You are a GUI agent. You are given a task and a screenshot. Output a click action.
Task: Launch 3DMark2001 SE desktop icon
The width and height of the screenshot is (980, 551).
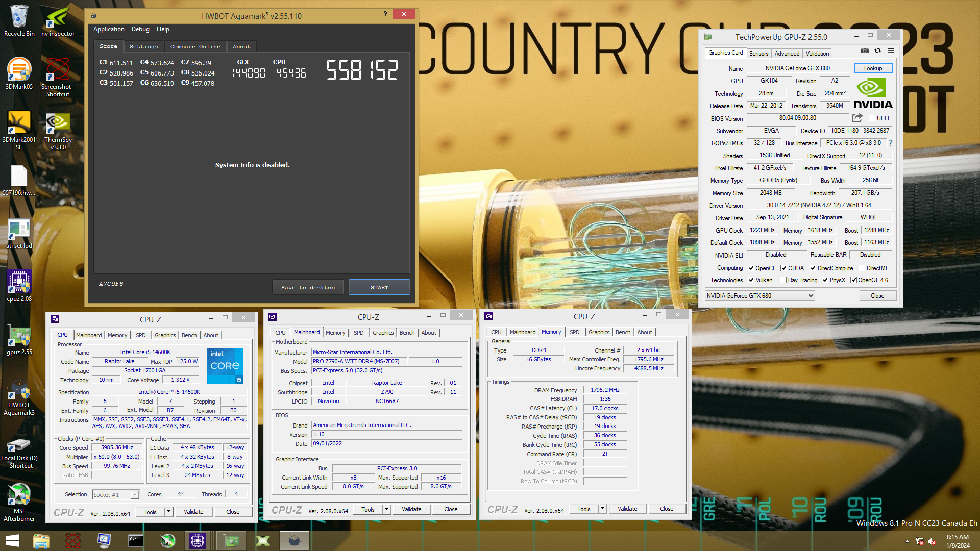coord(19,130)
